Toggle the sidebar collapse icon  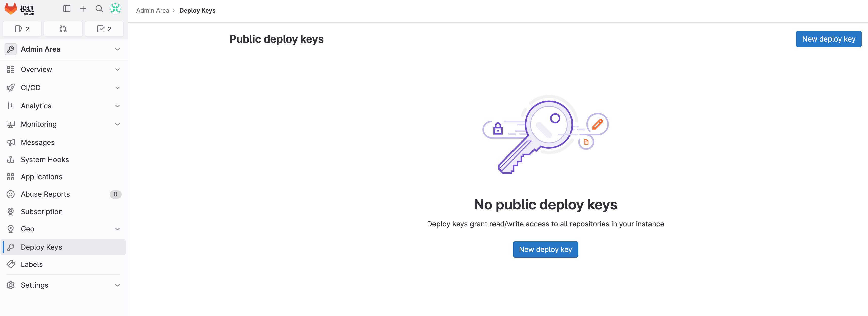click(67, 9)
